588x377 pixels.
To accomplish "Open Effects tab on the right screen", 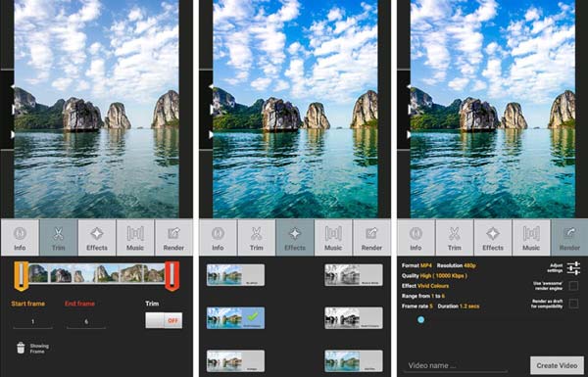I will pyautogui.click(x=493, y=238).
